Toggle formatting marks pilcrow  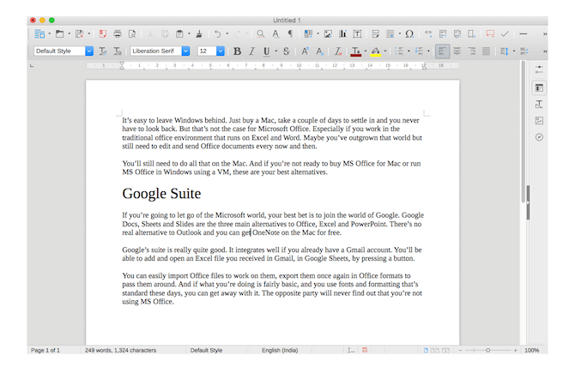290,34
